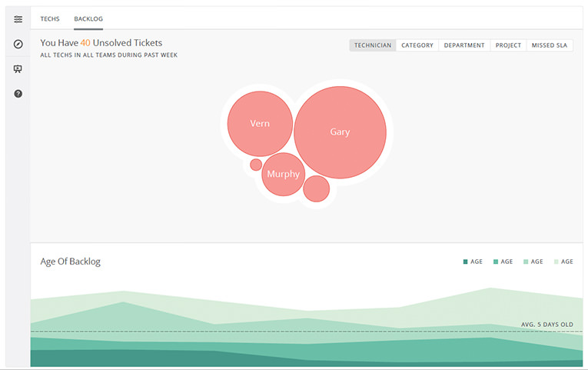This screenshot has width=588, height=370.
Task: Select the unlabeled bubble below Gary
Action: [316, 188]
